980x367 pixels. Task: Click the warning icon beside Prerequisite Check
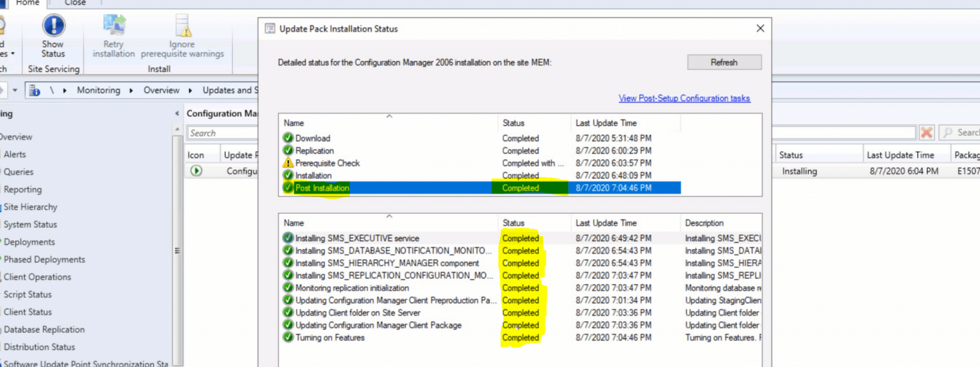tap(288, 163)
